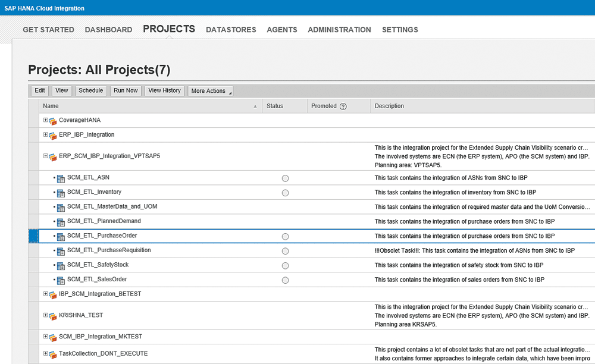Click the SCM_ETL_ASN task icon
This screenshot has height=364, width=595.
click(60, 178)
